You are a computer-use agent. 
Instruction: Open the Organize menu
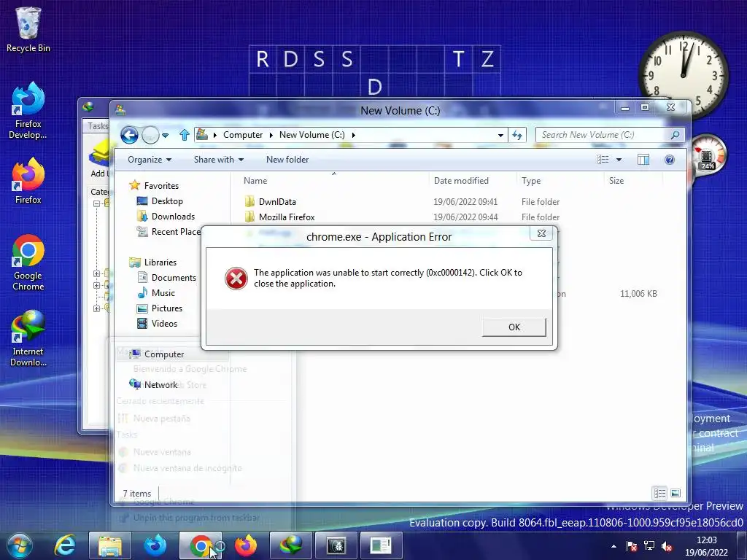point(149,160)
